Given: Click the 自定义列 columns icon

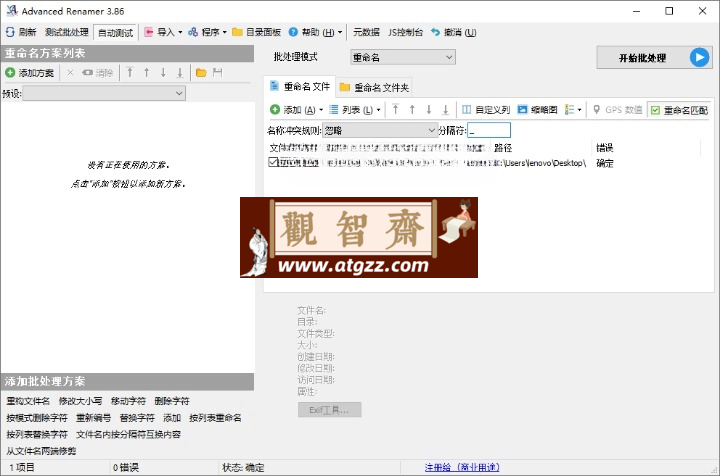Looking at the screenshot, I should click(x=467, y=109).
